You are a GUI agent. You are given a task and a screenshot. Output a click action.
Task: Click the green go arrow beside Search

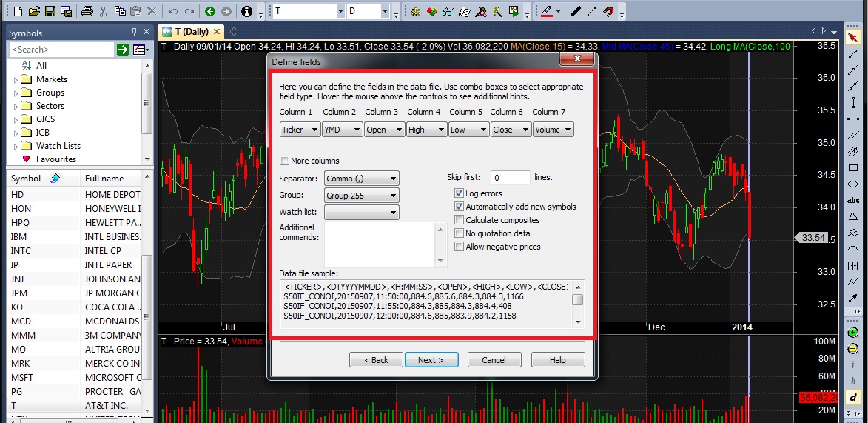122,50
